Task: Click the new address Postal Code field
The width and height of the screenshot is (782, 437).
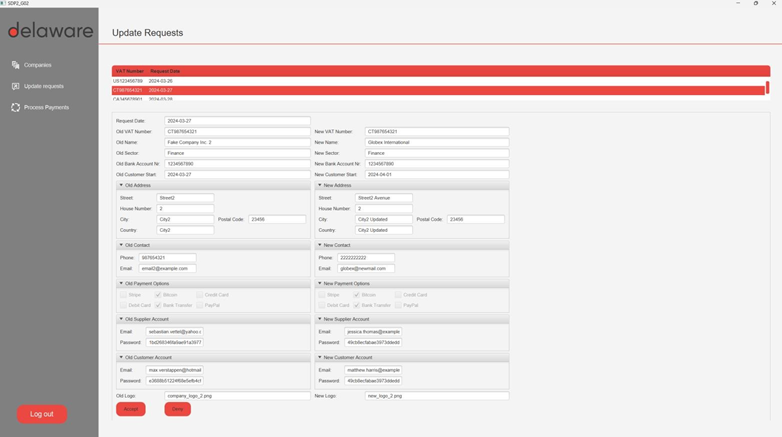Action: [475, 219]
